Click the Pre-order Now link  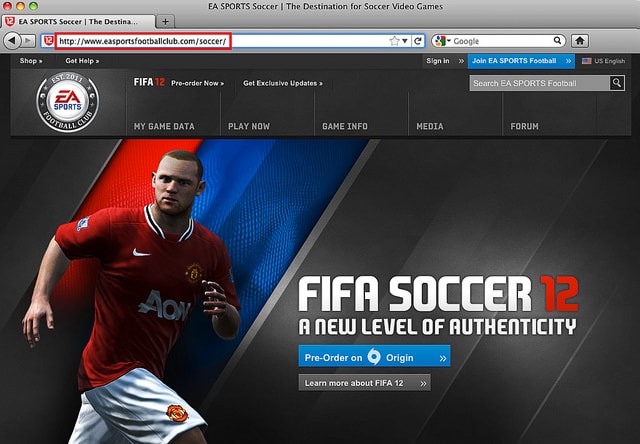tap(198, 83)
